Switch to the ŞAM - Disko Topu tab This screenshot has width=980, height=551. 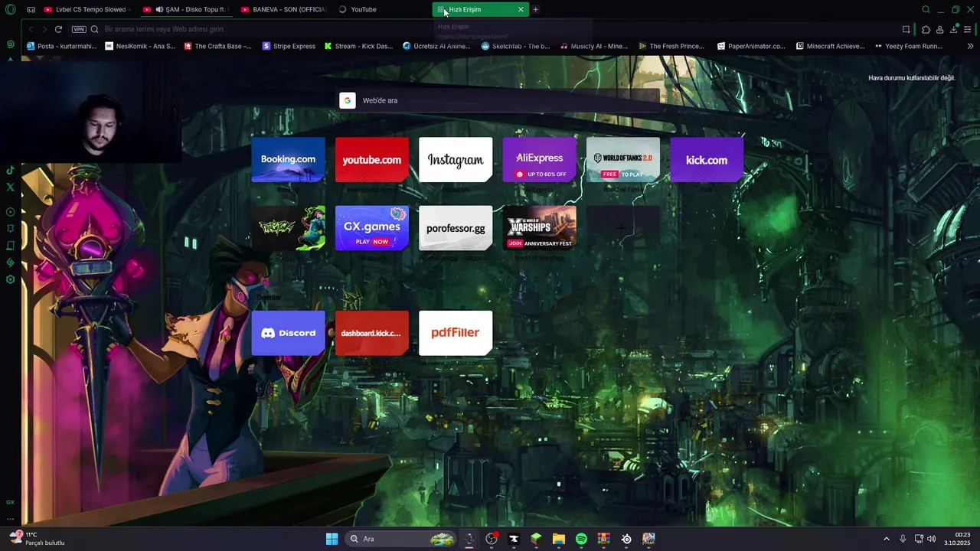click(x=185, y=9)
